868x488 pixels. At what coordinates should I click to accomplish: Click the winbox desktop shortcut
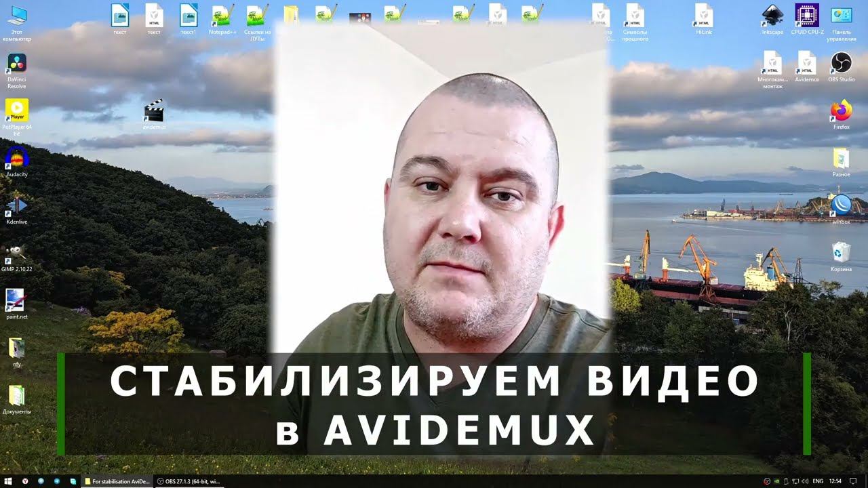[x=842, y=209]
